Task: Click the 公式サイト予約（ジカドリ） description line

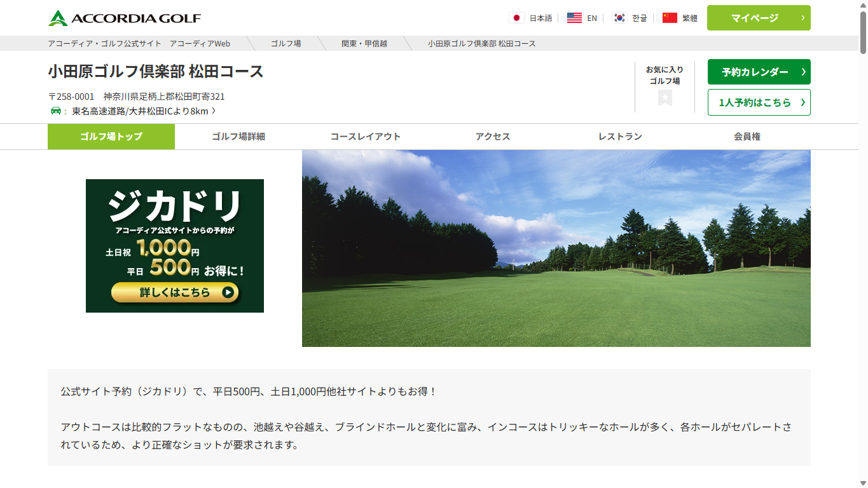Action: 249,391
